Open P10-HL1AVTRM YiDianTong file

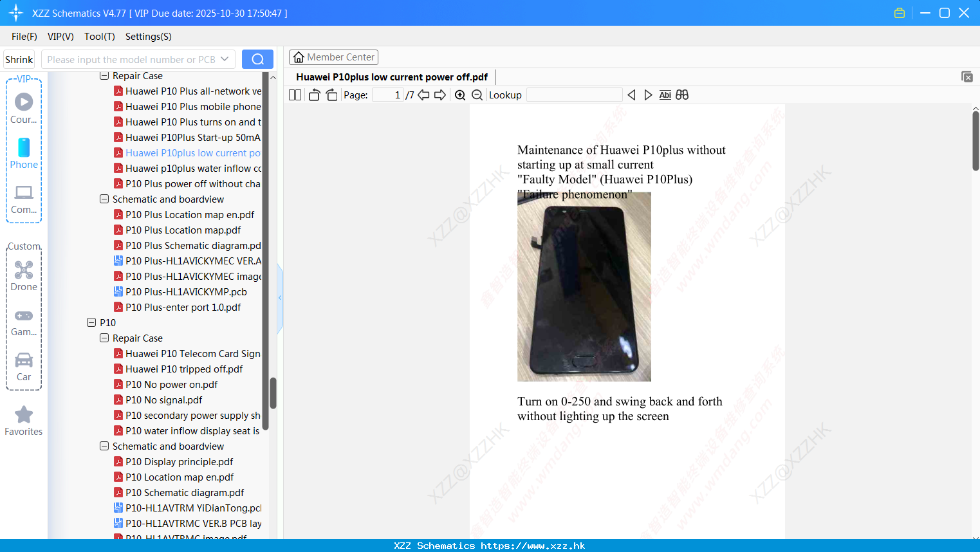[x=187, y=508]
